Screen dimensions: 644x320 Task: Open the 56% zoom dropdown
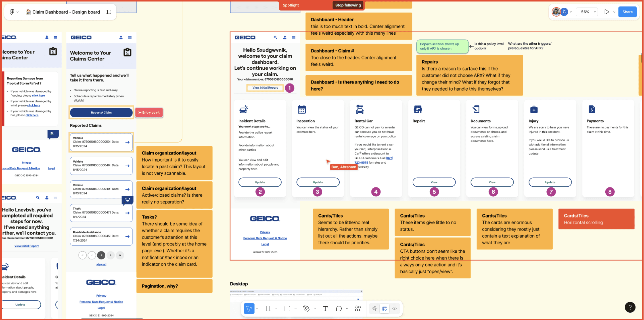(x=586, y=12)
